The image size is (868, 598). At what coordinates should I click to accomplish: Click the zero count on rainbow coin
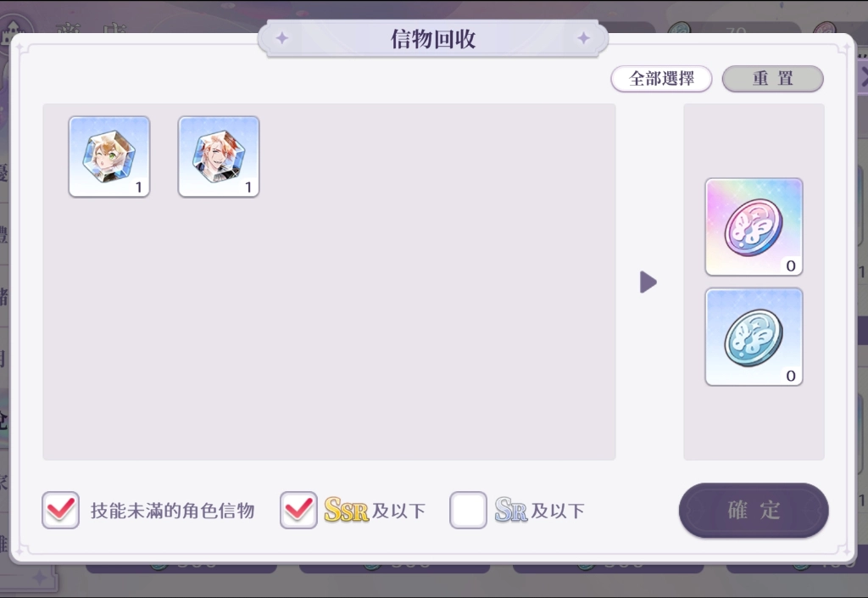click(x=791, y=265)
